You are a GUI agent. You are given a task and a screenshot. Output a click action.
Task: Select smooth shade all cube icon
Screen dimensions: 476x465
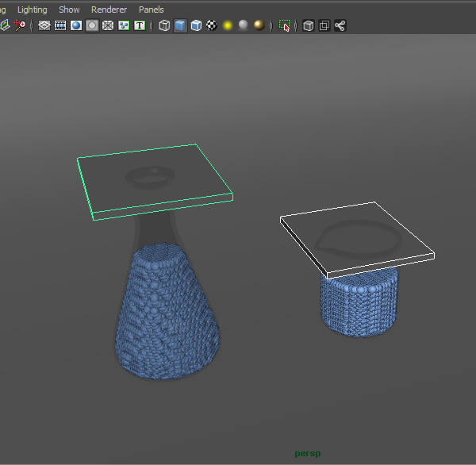pos(180,25)
